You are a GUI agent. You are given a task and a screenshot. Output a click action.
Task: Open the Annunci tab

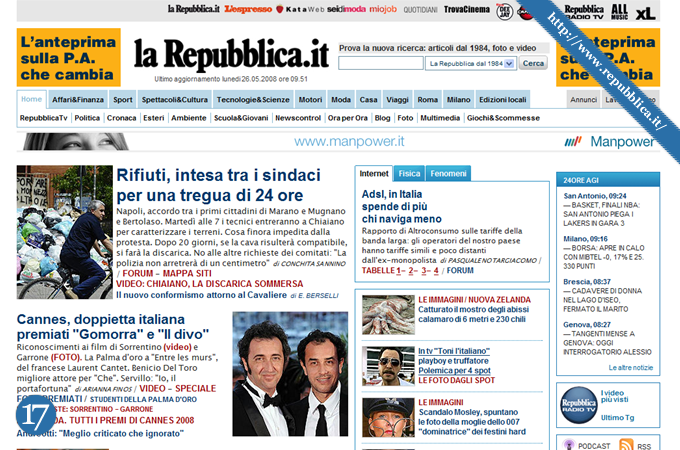pos(583,100)
